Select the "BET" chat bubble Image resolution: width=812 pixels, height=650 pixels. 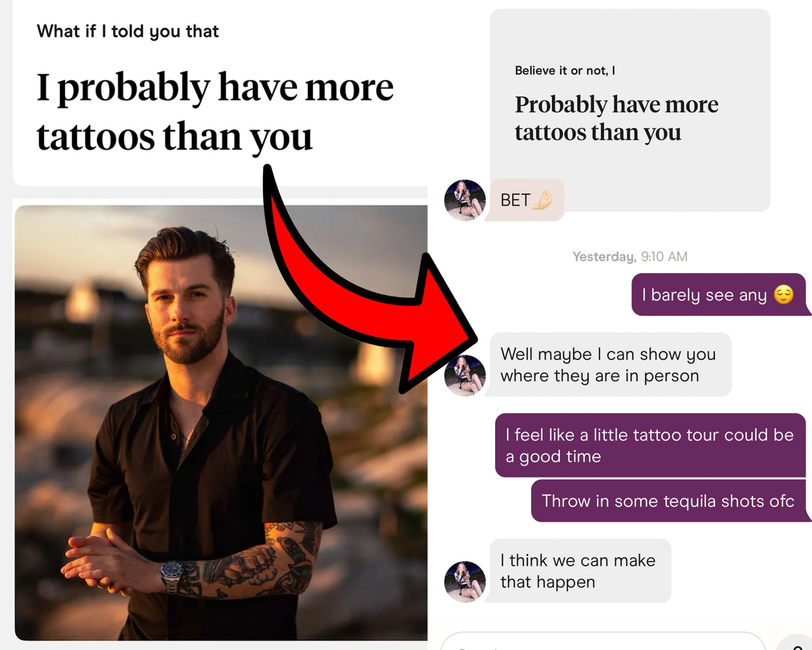[526, 200]
